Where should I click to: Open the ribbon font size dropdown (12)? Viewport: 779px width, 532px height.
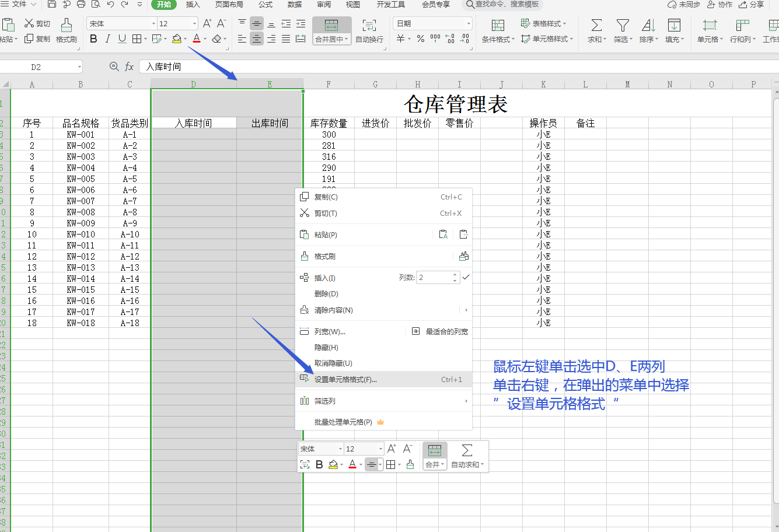[x=194, y=23]
